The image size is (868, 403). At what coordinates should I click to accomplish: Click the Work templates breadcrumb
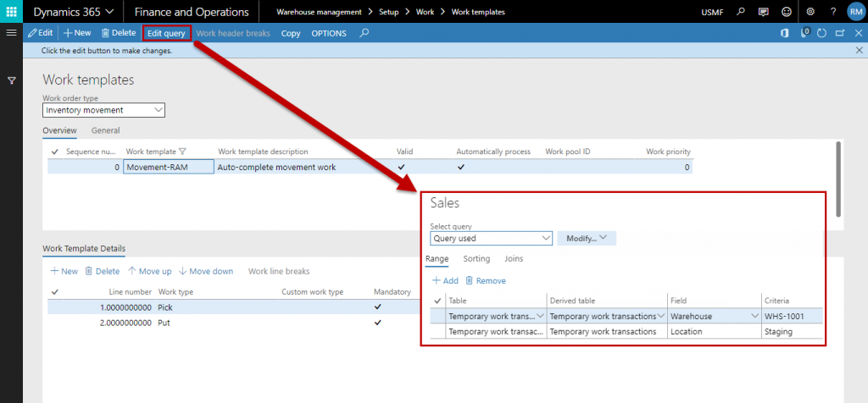click(478, 12)
